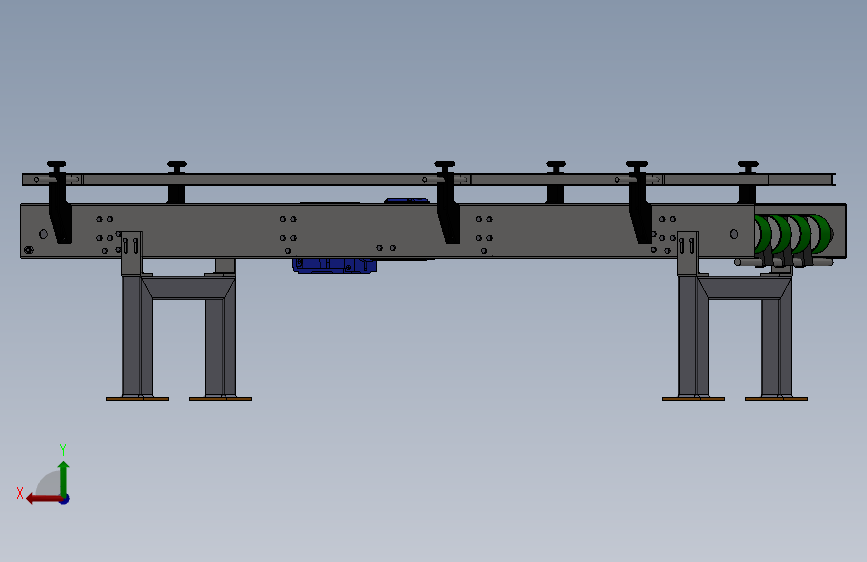Select the long gray conveyor side plate
Image resolution: width=867 pixels, height=562 pixels.
[387, 231]
